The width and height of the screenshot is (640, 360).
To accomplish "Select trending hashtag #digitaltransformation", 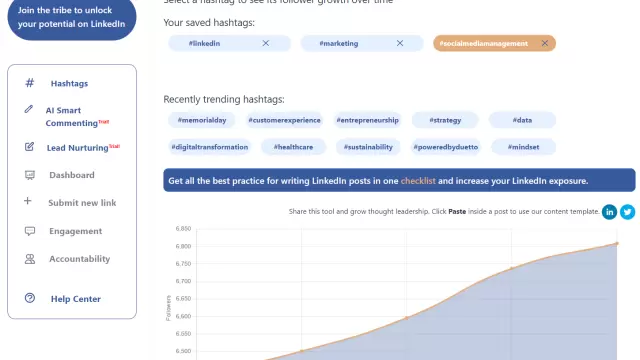I will 209,147.
